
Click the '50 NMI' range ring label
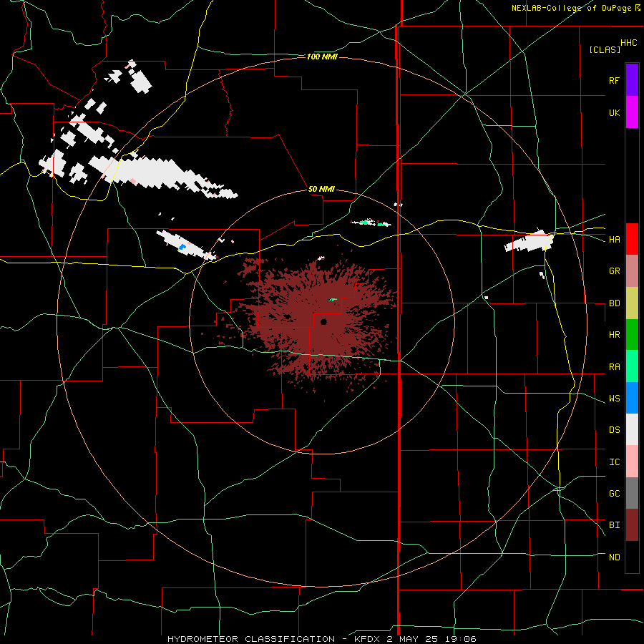coord(321,189)
